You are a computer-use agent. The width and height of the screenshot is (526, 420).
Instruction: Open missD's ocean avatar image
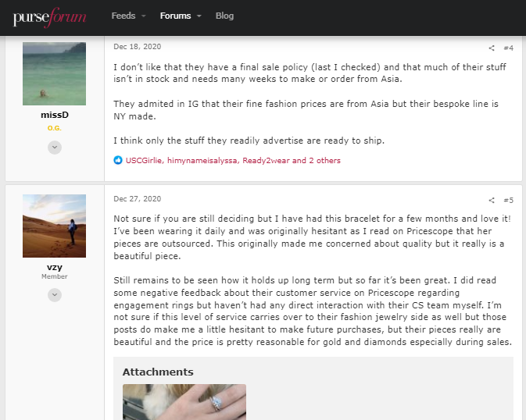pos(55,73)
